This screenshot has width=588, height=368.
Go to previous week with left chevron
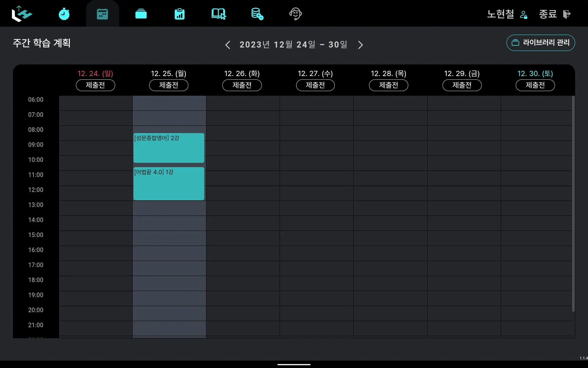coord(228,45)
